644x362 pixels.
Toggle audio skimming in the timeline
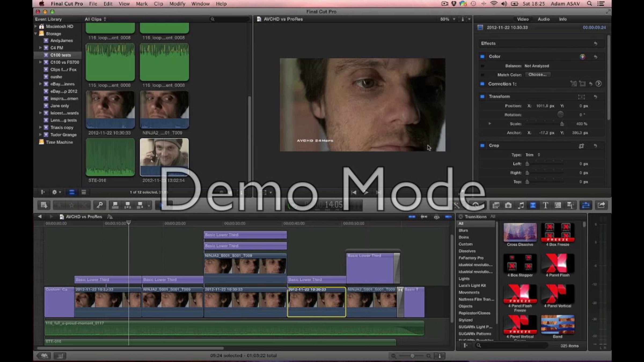click(x=424, y=217)
